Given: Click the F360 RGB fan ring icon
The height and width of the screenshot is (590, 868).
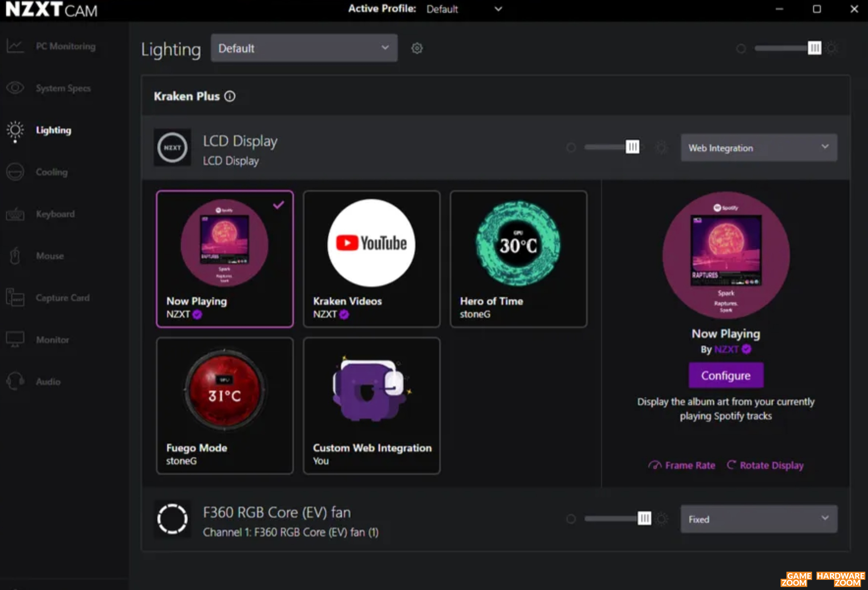Looking at the screenshot, I should tap(172, 519).
